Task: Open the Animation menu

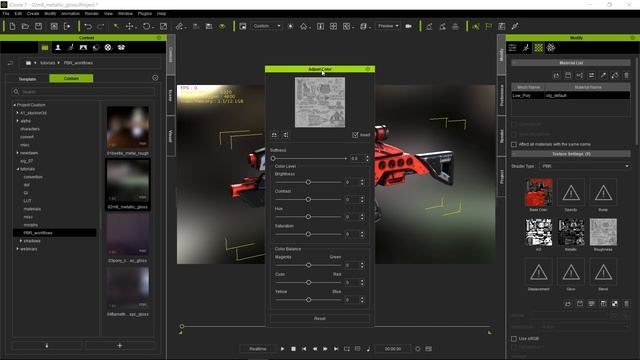Action: 70,13
